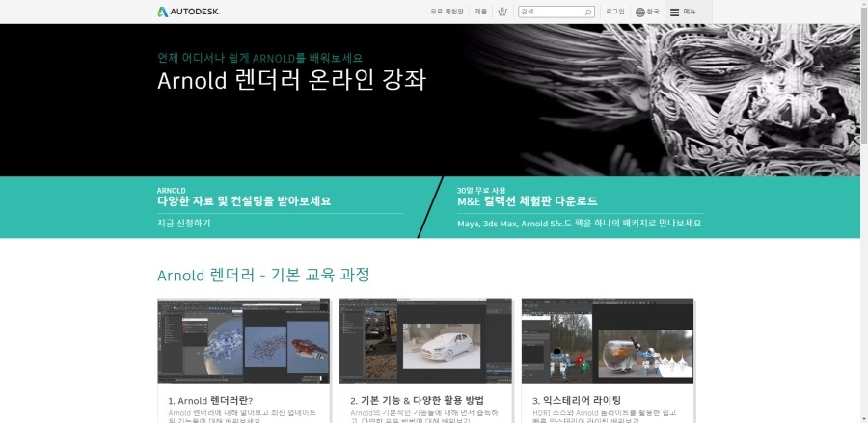Open the 무료 체험판 link
Image resolution: width=868 pixels, height=423 pixels.
(447, 12)
